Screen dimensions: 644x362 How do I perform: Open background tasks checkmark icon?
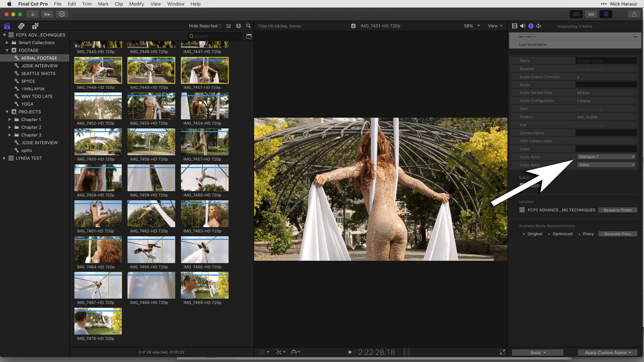coord(62,14)
